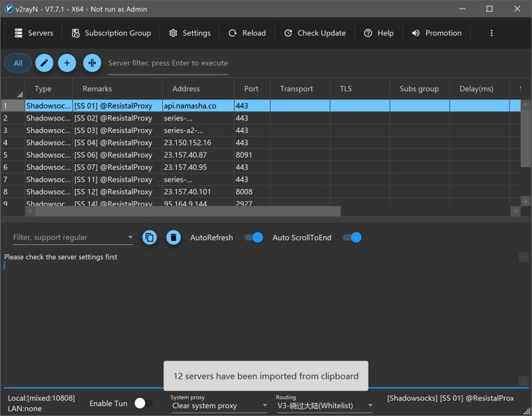Image resolution: width=532 pixels, height=416 pixels.
Task: Select the All subscription group button
Action: 18,63
